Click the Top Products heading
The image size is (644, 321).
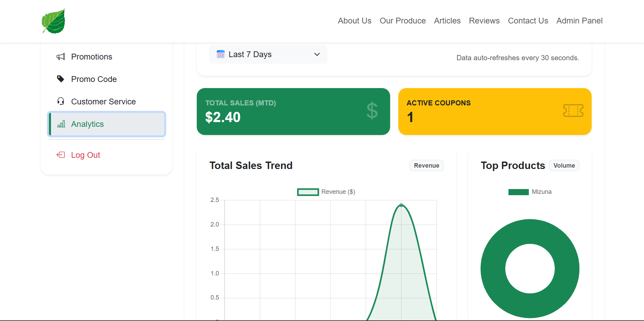[513, 166]
